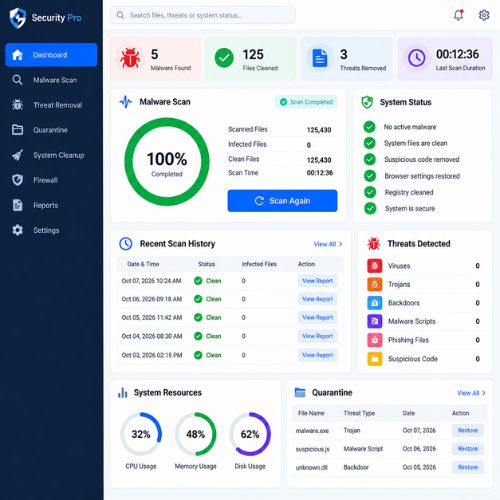Restore the malware.exe quarantined file
The height and width of the screenshot is (500, 500).
pos(468,430)
